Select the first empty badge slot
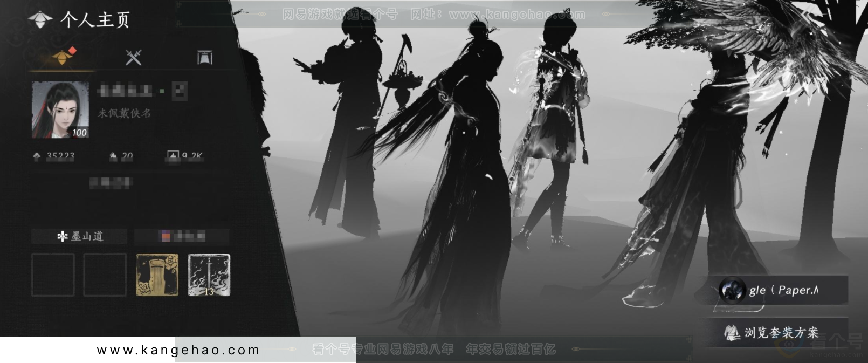Viewport: 868px width, 363px height. tap(53, 275)
